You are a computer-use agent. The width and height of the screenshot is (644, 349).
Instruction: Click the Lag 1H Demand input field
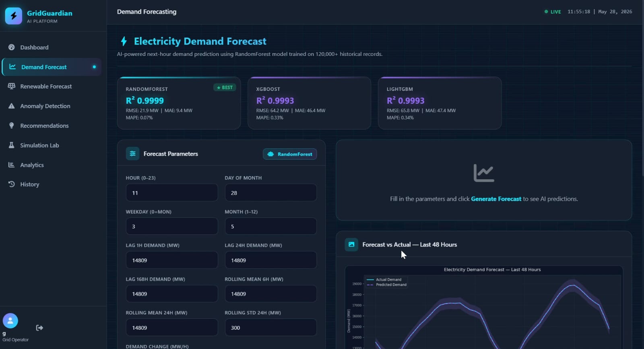click(x=172, y=260)
